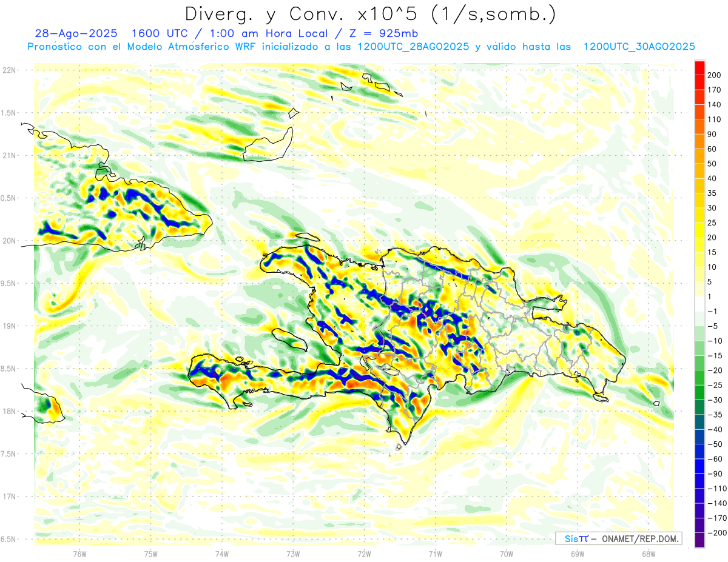Click the '1.5N' latitude label
This screenshot has width=728, height=562.
(9, 113)
